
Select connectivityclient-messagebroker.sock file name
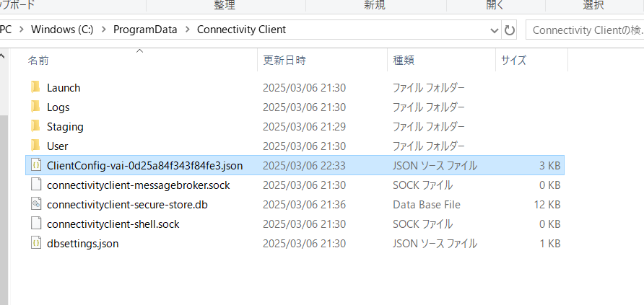(x=139, y=185)
